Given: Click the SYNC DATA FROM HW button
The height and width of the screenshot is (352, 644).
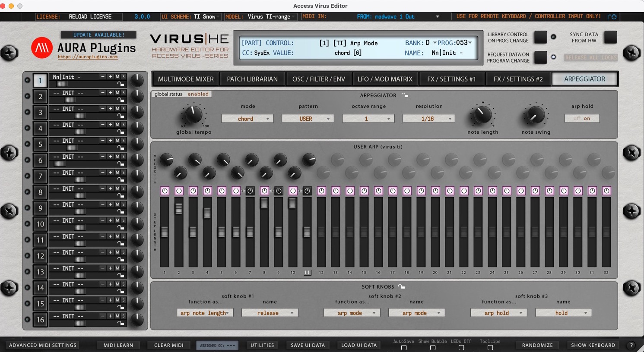Looking at the screenshot, I should point(610,37).
